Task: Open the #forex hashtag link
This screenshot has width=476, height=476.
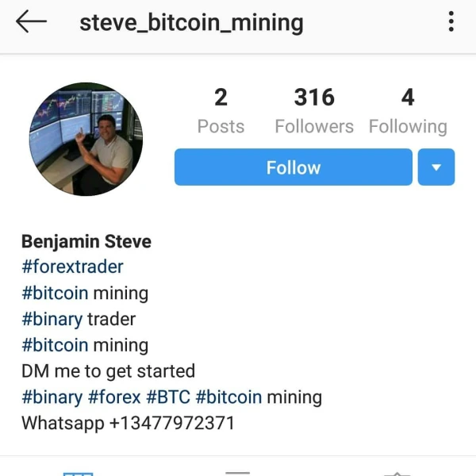Action: (114, 397)
